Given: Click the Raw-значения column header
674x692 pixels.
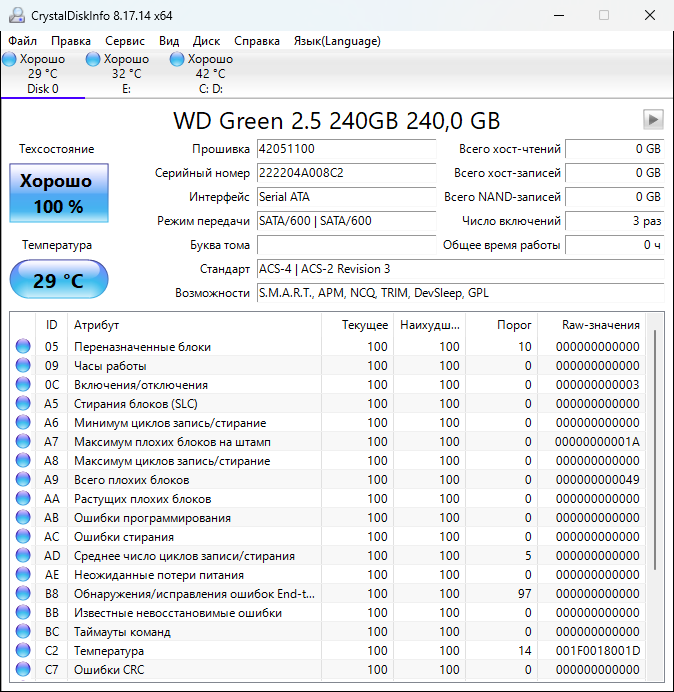Looking at the screenshot, I should (591, 325).
